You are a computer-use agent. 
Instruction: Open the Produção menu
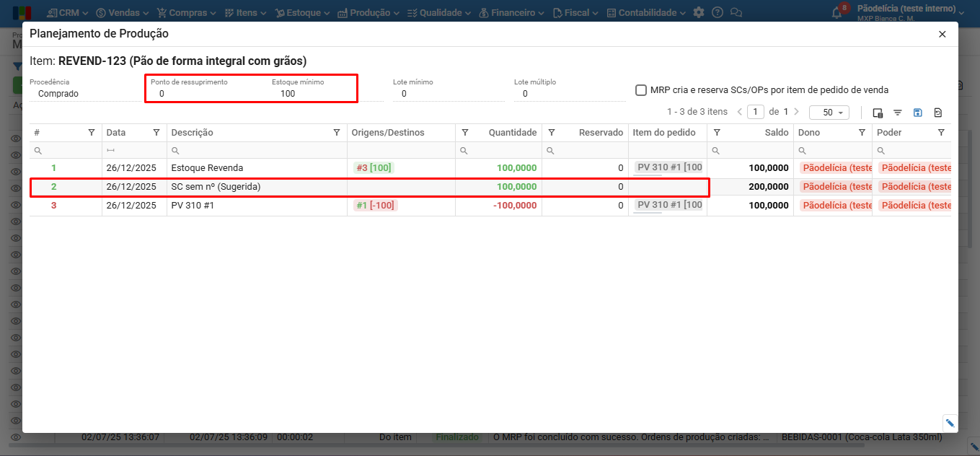coord(368,12)
